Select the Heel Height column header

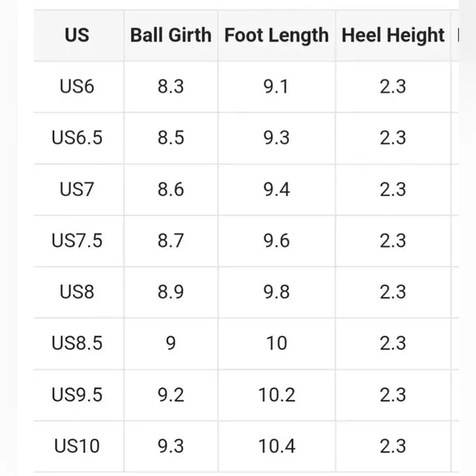coord(393,35)
